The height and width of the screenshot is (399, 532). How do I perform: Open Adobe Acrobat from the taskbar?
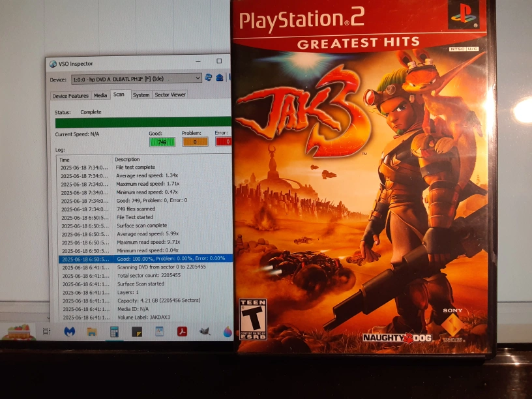coord(182,331)
